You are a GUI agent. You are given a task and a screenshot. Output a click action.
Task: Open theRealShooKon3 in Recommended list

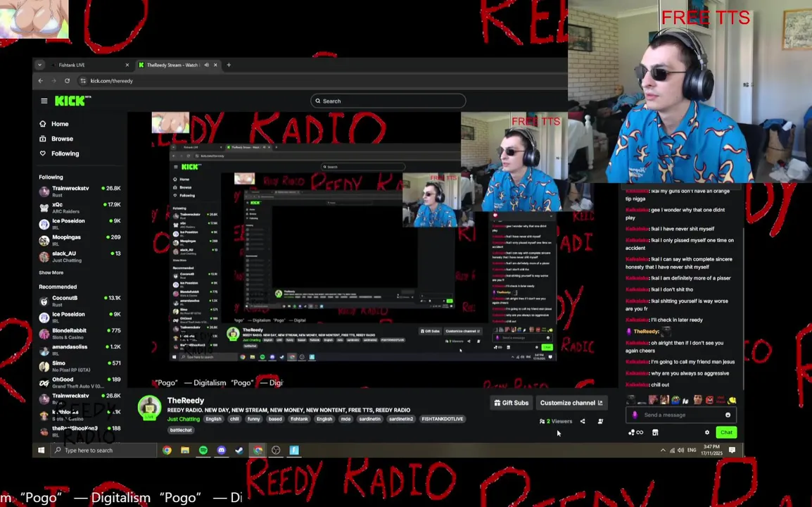pos(80,431)
